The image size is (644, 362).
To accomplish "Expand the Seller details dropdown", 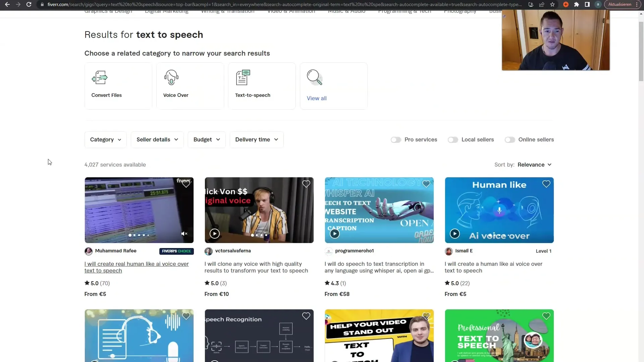I will pos(157,139).
